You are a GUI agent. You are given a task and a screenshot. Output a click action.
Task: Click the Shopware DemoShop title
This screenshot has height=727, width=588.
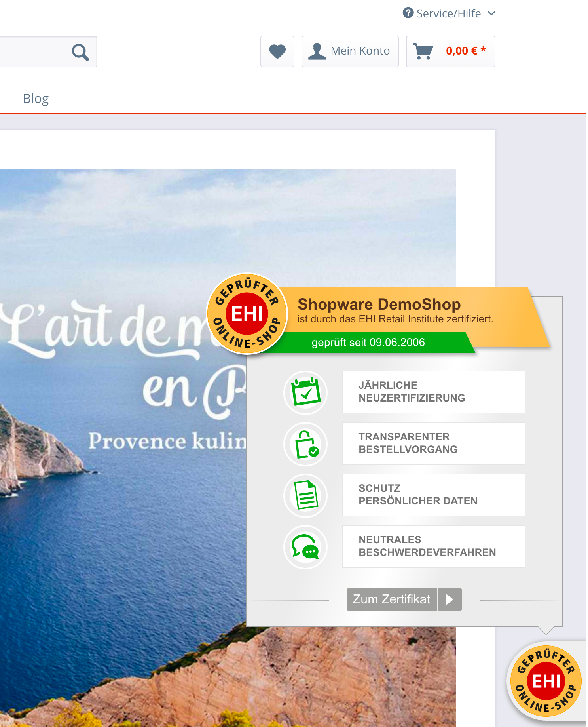pyautogui.click(x=379, y=304)
